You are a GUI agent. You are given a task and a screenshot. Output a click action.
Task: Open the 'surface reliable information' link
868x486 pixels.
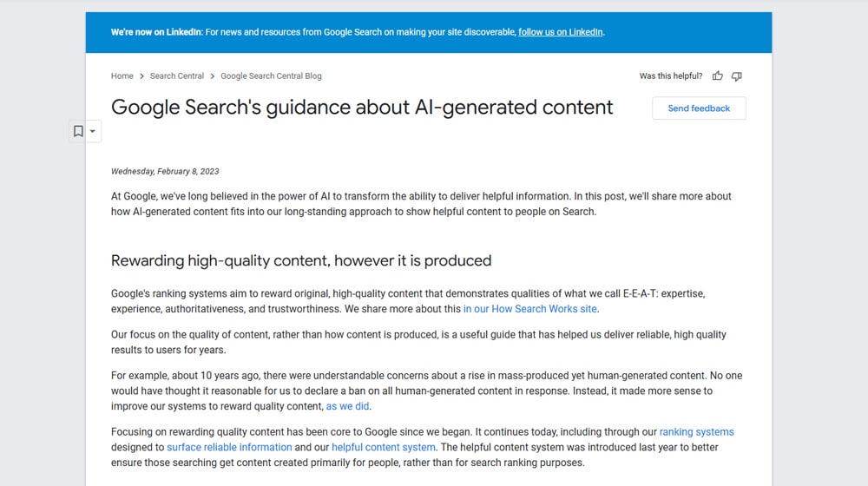coord(229,447)
